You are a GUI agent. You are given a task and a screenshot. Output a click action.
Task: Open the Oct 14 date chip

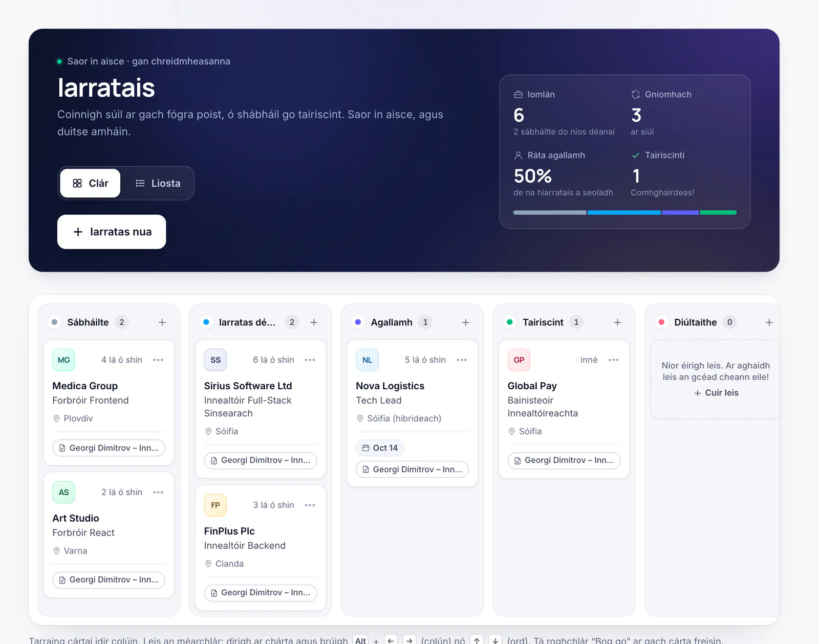click(x=380, y=448)
